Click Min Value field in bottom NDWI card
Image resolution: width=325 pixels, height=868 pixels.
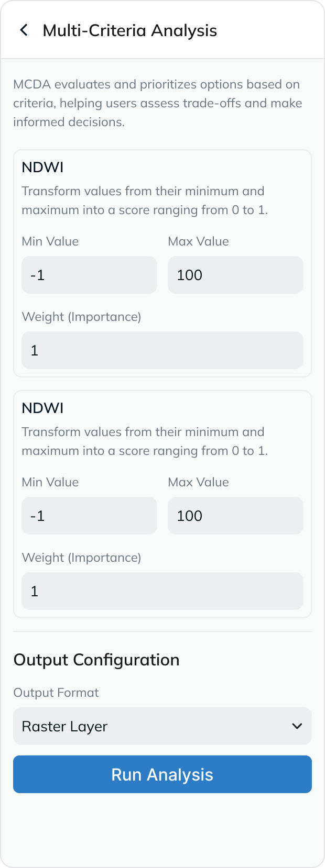pyautogui.click(x=89, y=516)
